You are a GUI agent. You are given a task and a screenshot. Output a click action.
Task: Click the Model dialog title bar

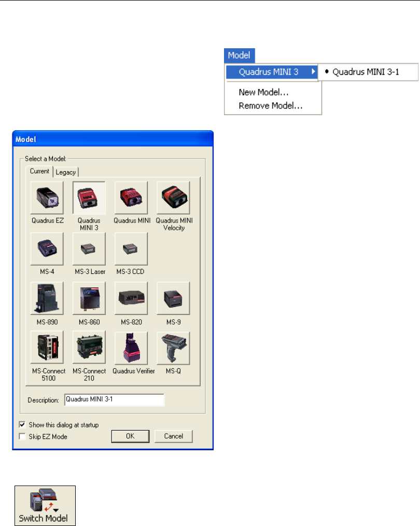coord(113,139)
